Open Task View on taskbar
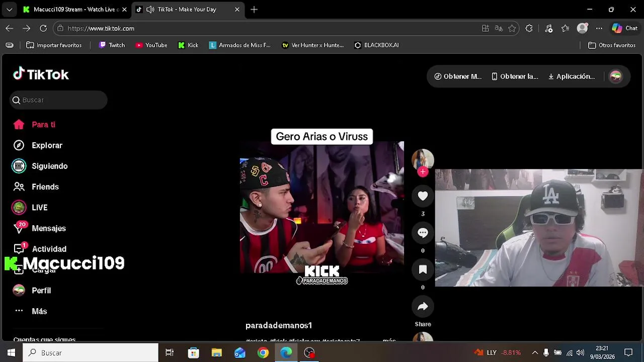Screen dimensions: 644x362 tap(170, 353)
